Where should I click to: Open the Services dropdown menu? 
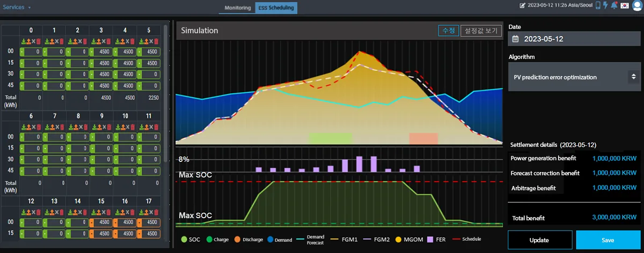(x=17, y=7)
